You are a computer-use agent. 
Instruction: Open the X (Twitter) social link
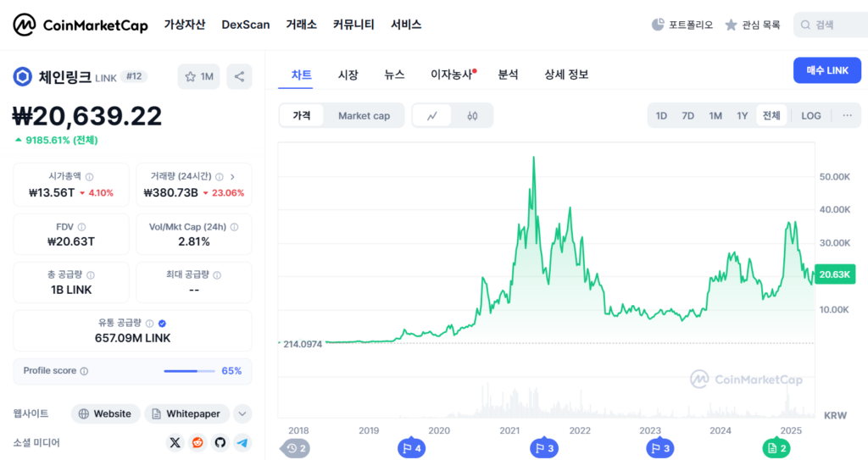click(x=175, y=442)
